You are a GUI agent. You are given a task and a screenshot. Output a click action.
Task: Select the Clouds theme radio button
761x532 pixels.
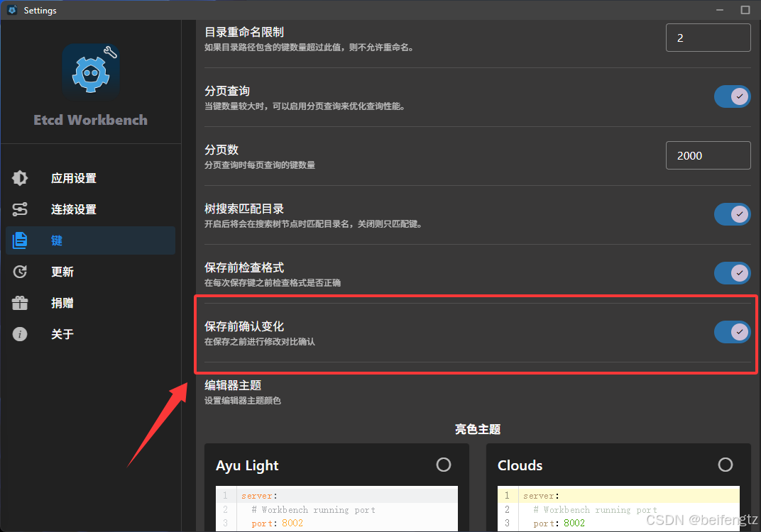click(x=725, y=465)
